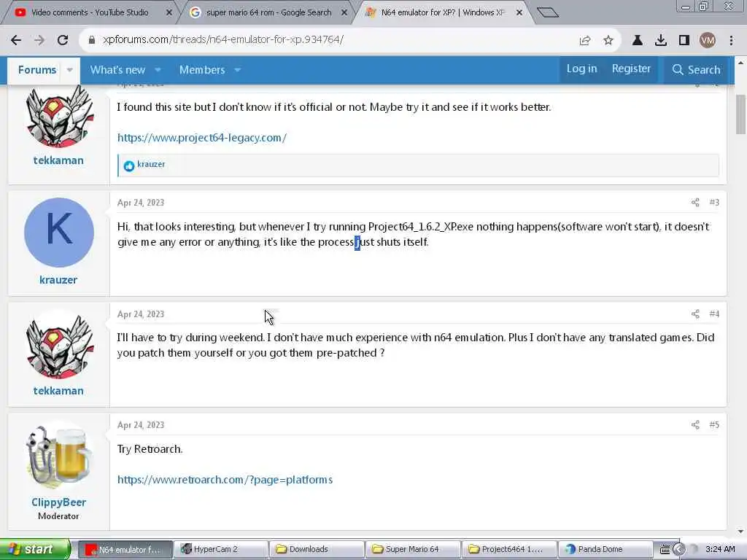The width and height of the screenshot is (747, 560).
Task: Click the site lock icon in address bar
Action: (x=92, y=40)
